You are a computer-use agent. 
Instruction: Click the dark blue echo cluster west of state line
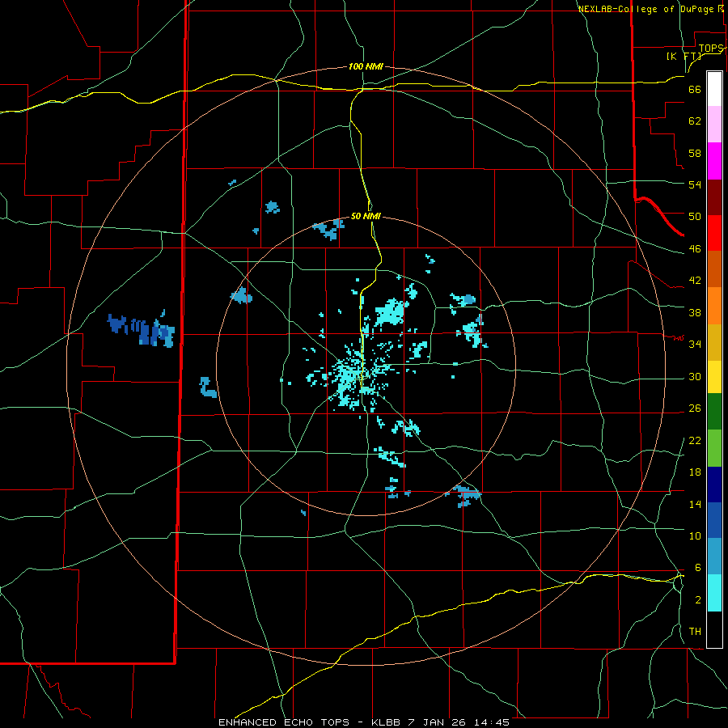click(142, 328)
